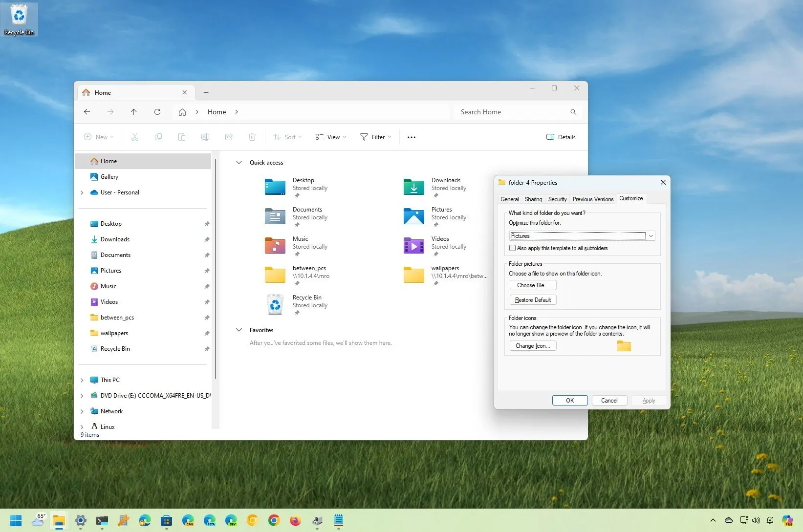The image size is (803, 532).
Task: Click the Change Icon button
Action: click(x=533, y=346)
